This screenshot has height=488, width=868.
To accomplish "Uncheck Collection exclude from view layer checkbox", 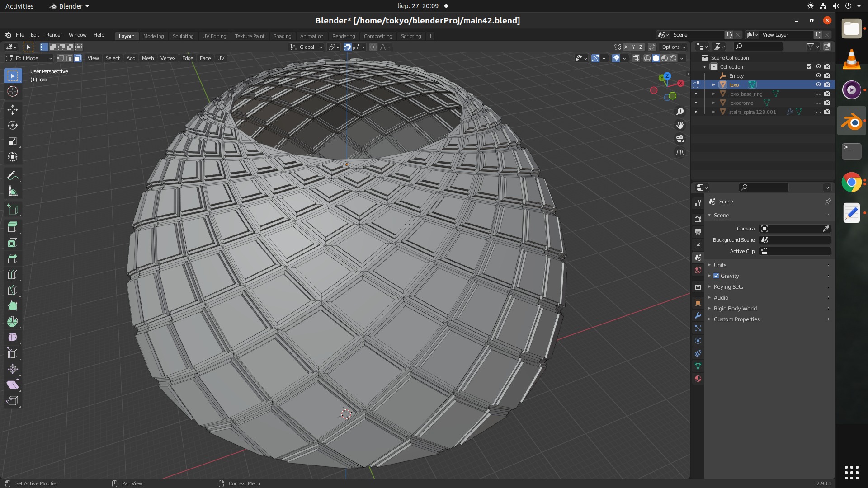I will click(x=809, y=66).
